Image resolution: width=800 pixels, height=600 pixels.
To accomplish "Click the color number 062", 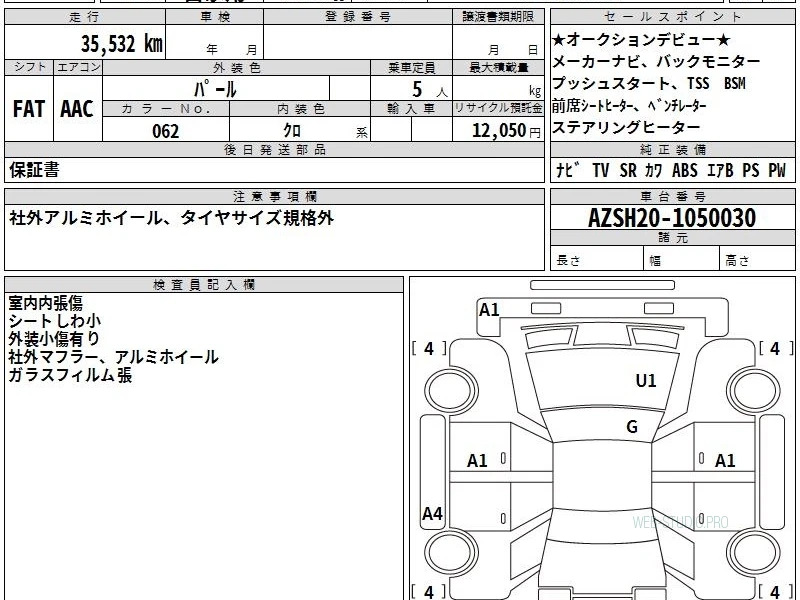I will pyautogui.click(x=166, y=131).
